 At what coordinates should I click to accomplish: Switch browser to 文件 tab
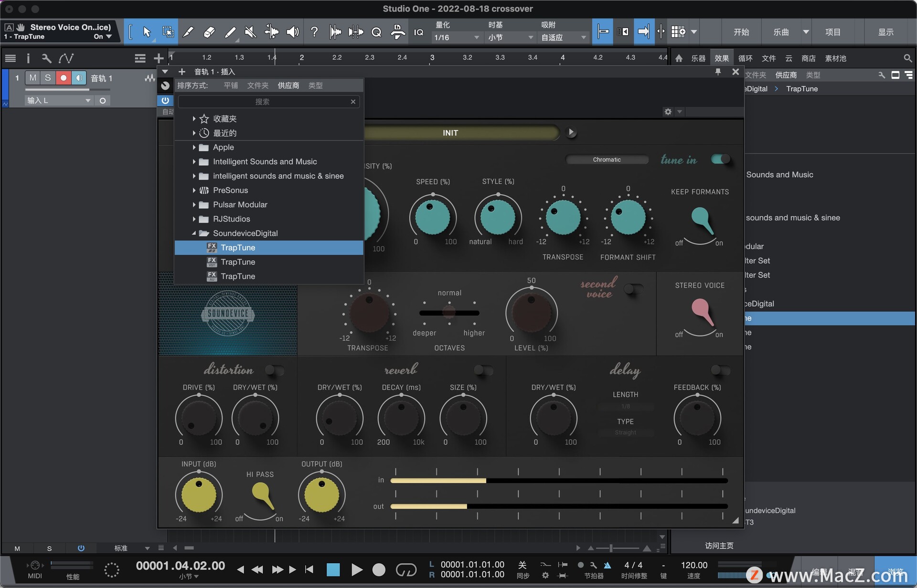768,58
